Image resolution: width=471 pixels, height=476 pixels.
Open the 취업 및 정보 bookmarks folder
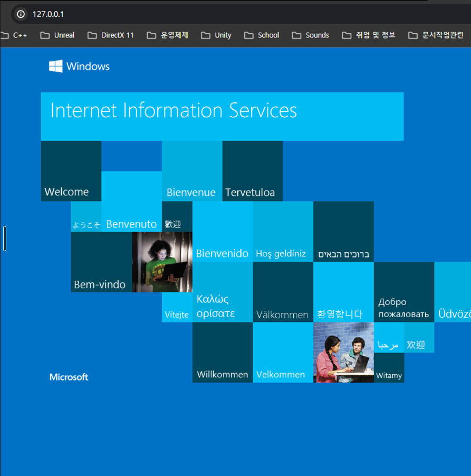point(369,35)
